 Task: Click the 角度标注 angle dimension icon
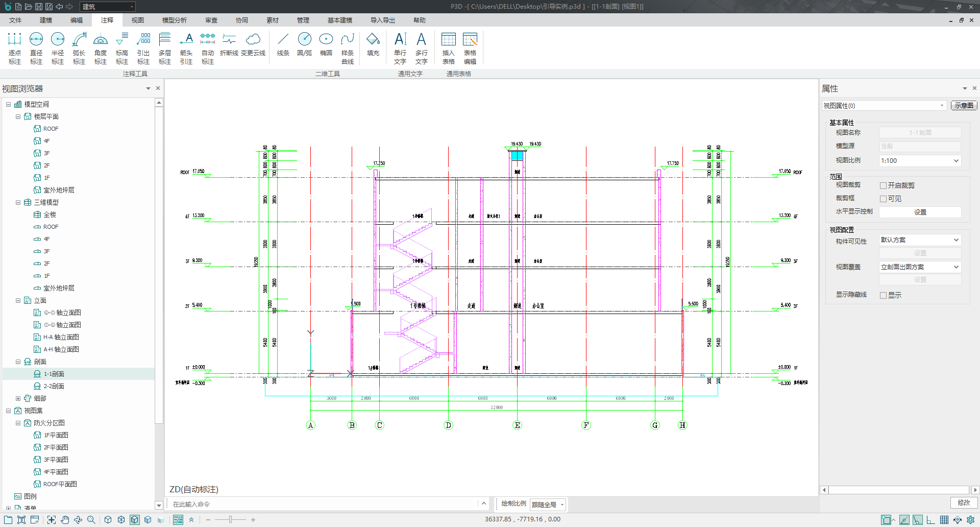(101, 48)
